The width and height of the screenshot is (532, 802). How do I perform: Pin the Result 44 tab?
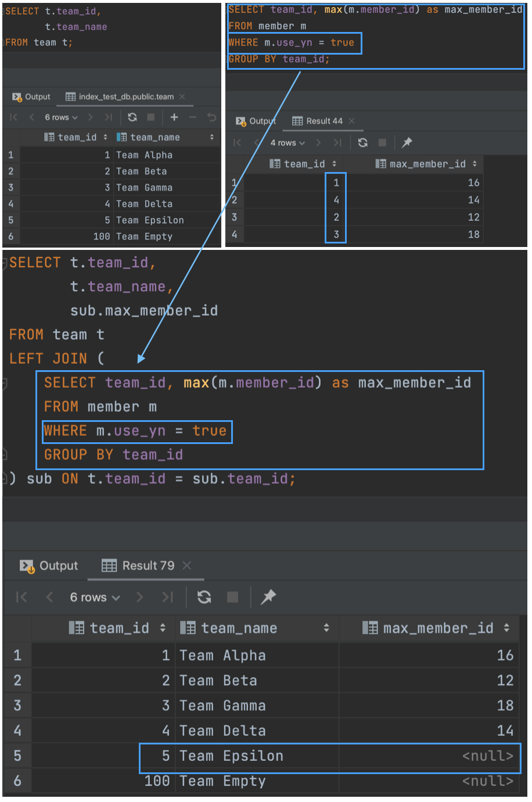tap(407, 142)
